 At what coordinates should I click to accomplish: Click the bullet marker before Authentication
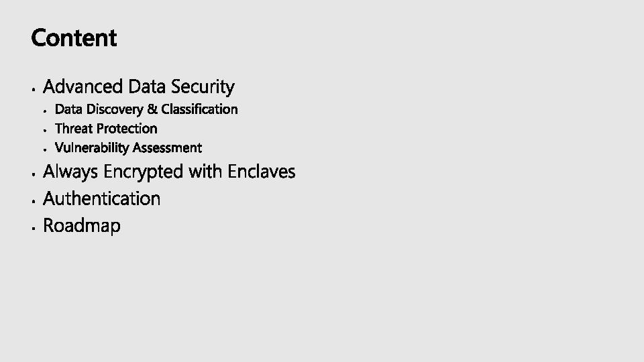pos(34,202)
